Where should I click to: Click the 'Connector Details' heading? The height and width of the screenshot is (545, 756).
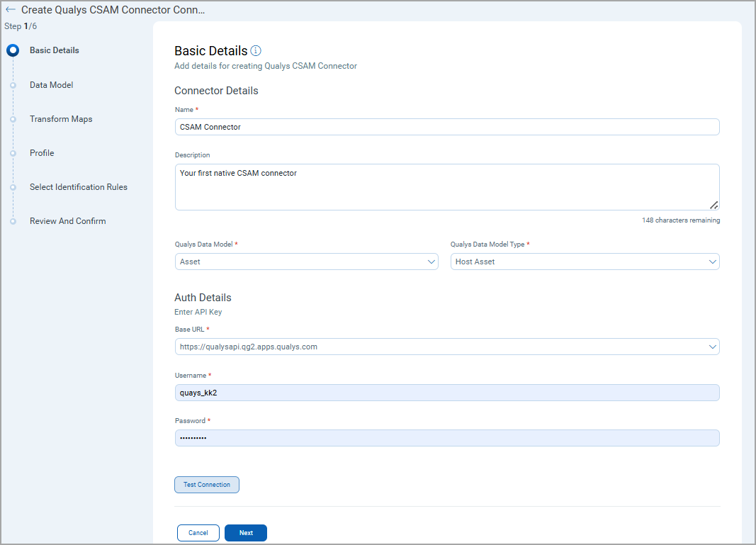point(217,91)
